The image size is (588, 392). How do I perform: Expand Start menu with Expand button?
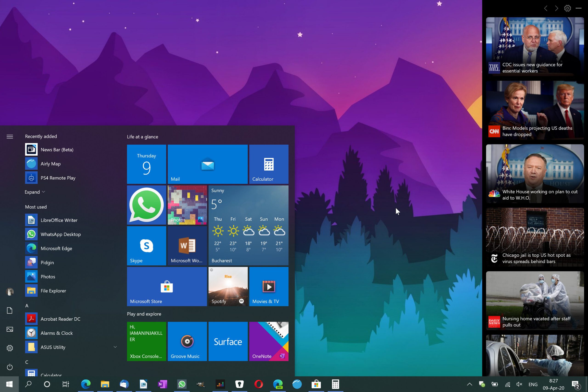click(34, 192)
